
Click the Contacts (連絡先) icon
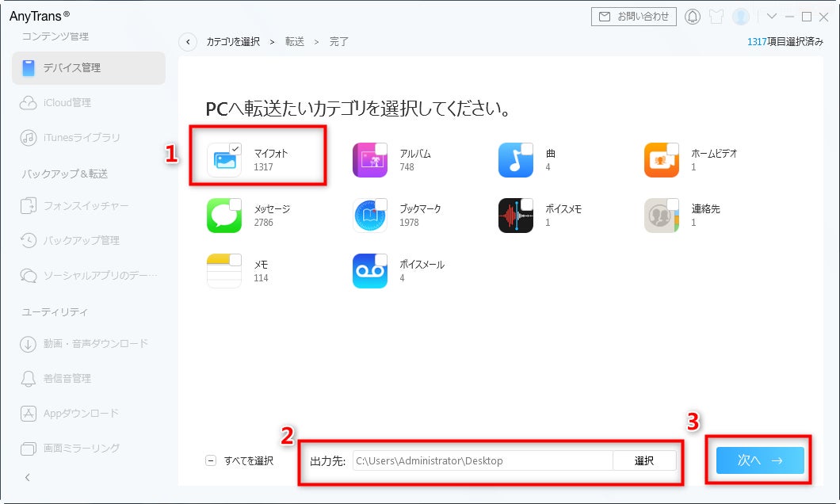(661, 216)
